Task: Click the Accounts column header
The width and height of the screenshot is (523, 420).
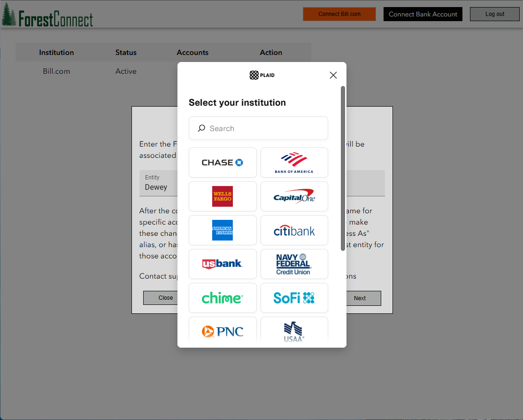Action: [192, 53]
